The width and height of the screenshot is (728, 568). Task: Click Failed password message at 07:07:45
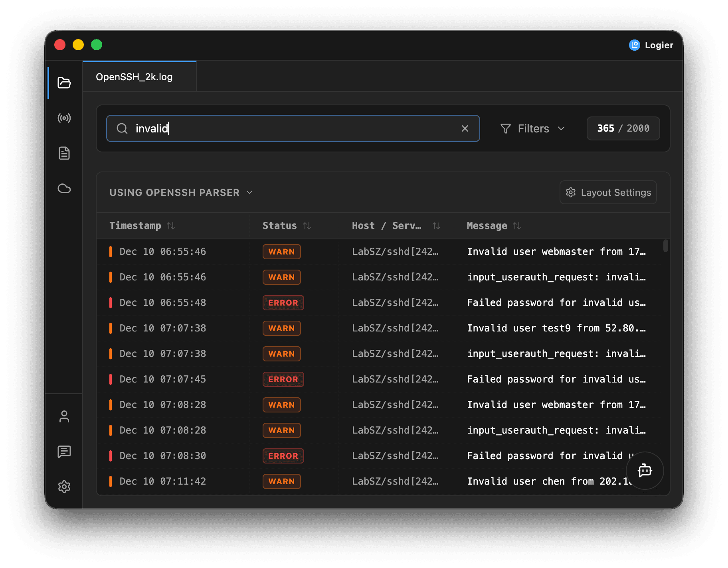tap(556, 379)
